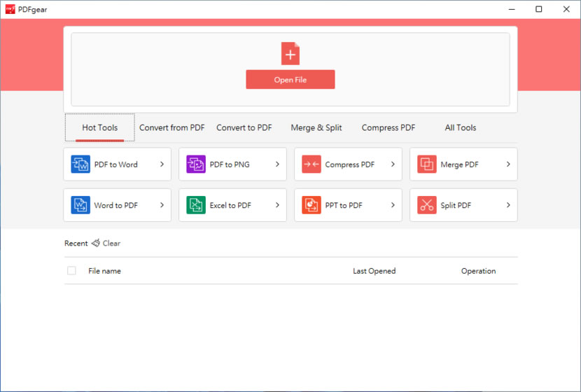The image size is (581, 392).
Task: Click the PPT to PDF icon
Action: pyautogui.click(x=311, y=205)
